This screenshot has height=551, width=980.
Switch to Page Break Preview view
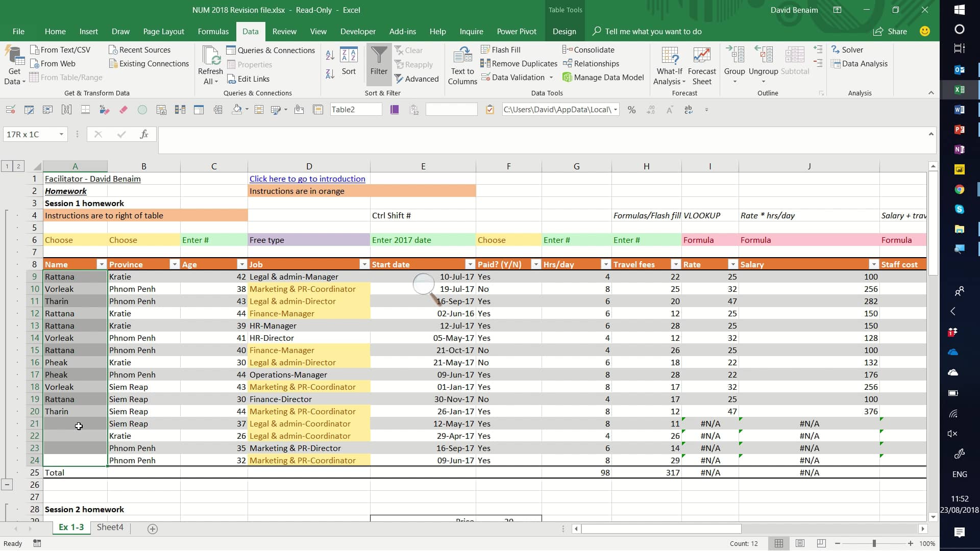821,543
